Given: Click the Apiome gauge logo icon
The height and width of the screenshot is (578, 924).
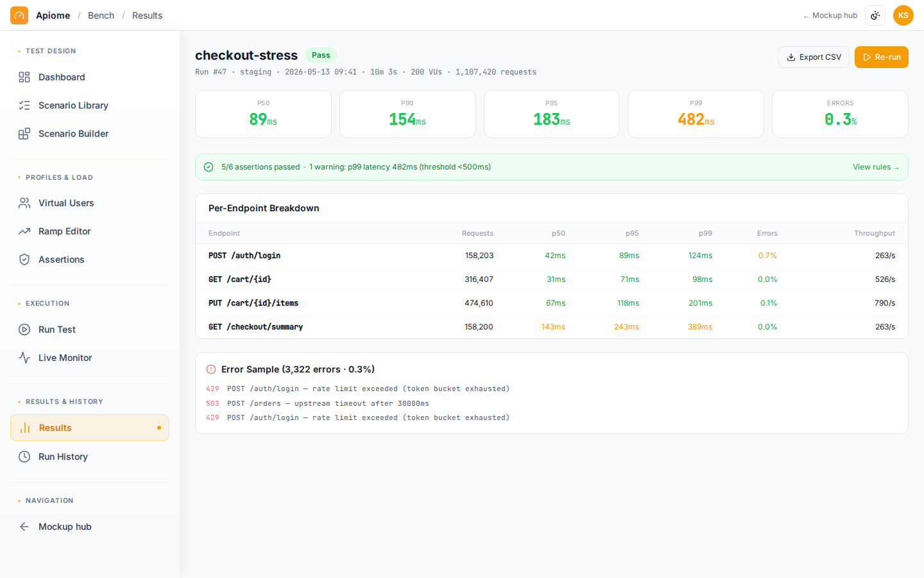Looking at the screenshot, I should tap(19, 15).
